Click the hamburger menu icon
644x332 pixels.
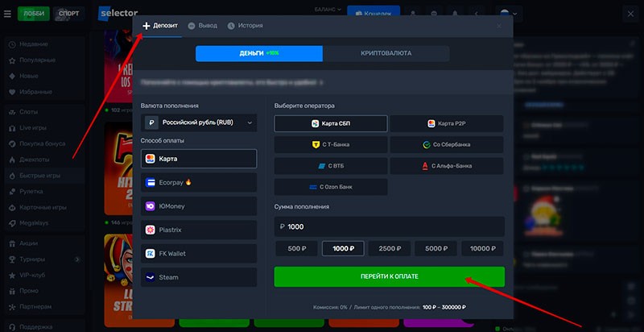7,14
